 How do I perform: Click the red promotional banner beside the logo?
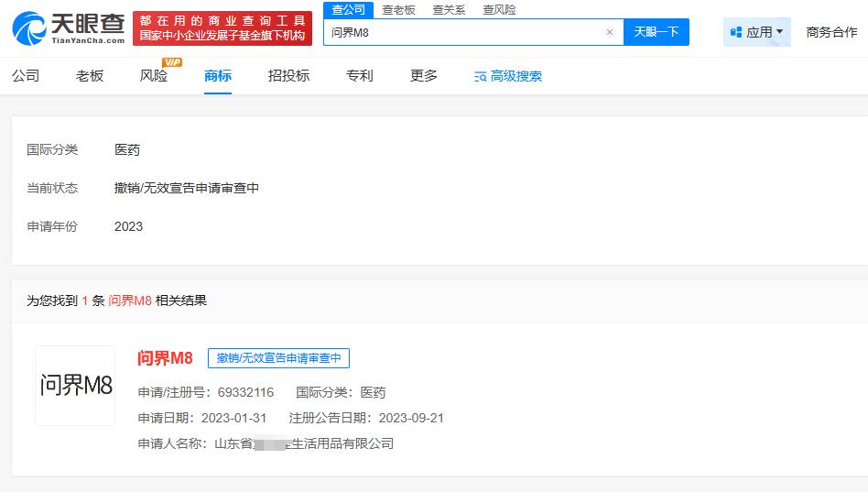222,28
